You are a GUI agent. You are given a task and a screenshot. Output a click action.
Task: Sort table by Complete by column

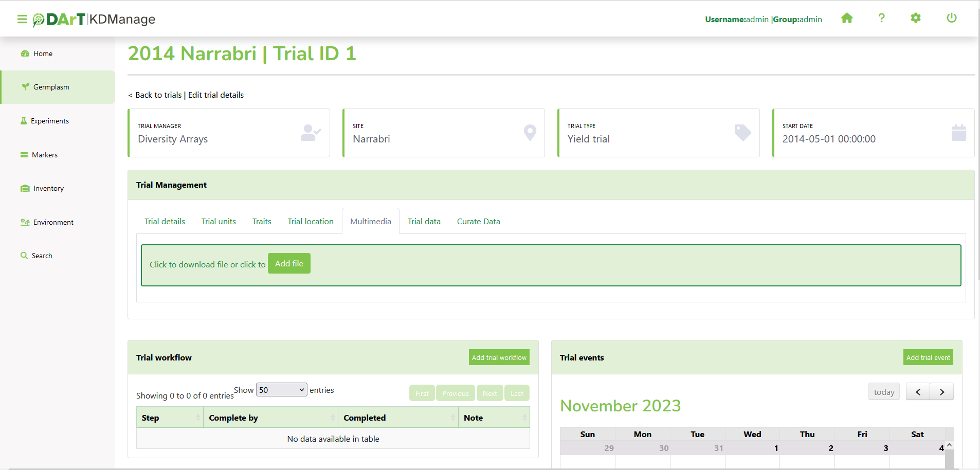click(270, 418)
